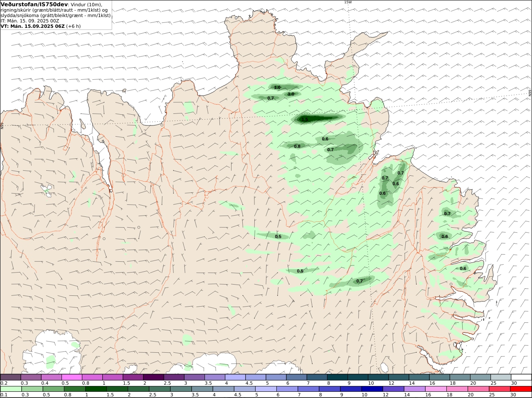Click the '0.2' value in top legend row
Screen dimensions: 532x398
click(4, 383)
